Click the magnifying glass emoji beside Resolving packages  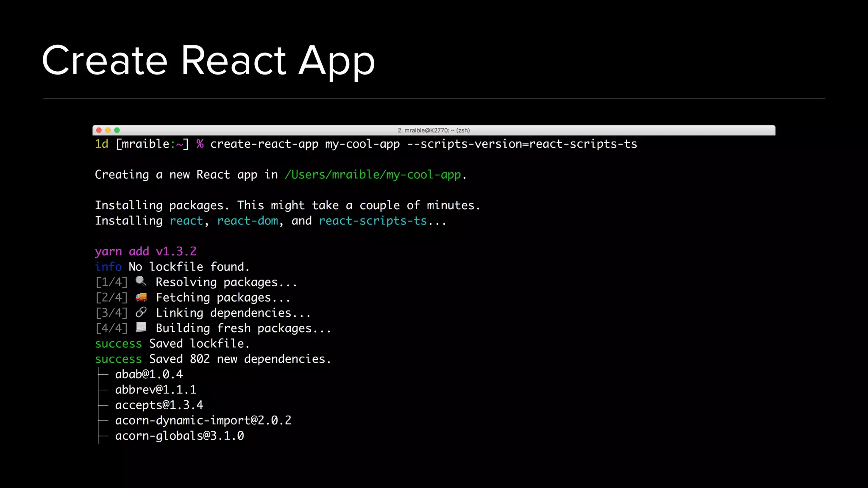tap(141, 281)
